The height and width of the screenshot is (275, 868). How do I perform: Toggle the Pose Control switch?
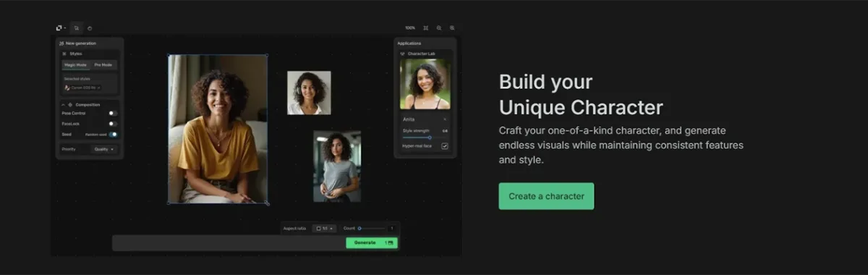point(113,114)
